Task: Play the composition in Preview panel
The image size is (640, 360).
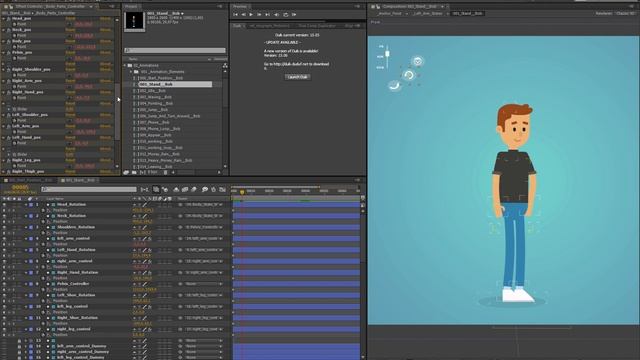Action: [x=251, y=14]
